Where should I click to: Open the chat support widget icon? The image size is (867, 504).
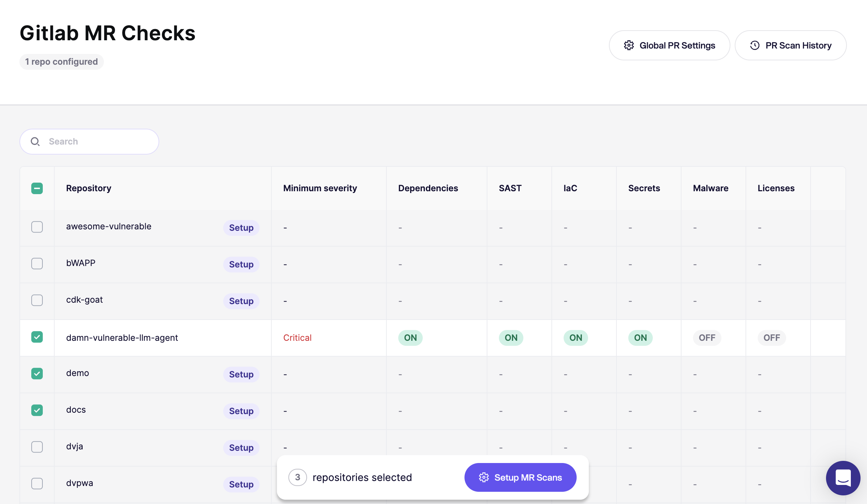pyautogui.click(x=843, y=478)
